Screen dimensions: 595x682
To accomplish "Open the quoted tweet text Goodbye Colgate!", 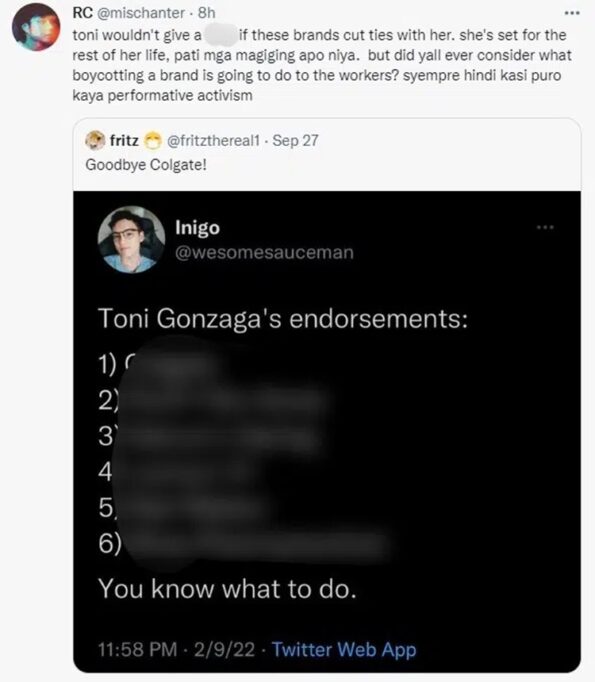I will (x=146, y=165).
